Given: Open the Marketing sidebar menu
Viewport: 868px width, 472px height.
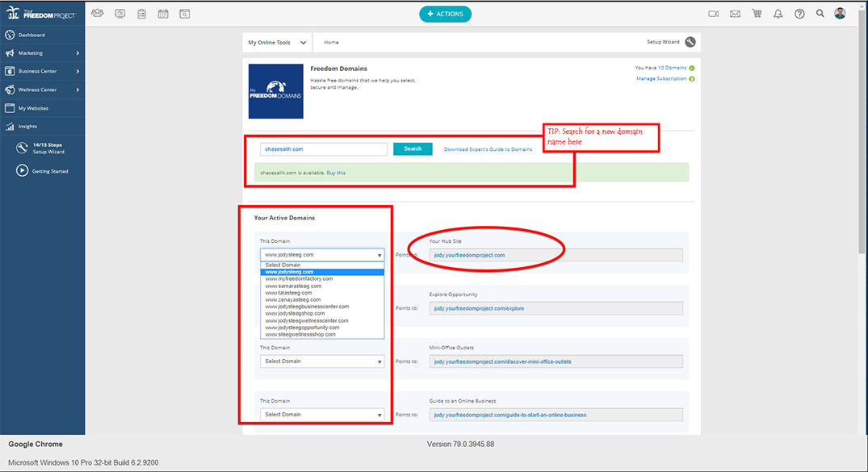Looking at the screenshot, I should pyautogui.click(x=43, y=53).
